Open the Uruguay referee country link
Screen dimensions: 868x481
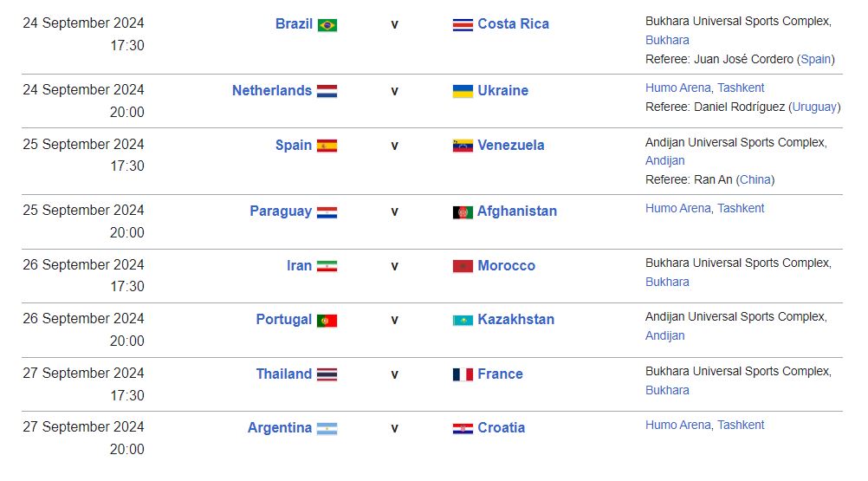pyautogui.click(x=815, y=107)
